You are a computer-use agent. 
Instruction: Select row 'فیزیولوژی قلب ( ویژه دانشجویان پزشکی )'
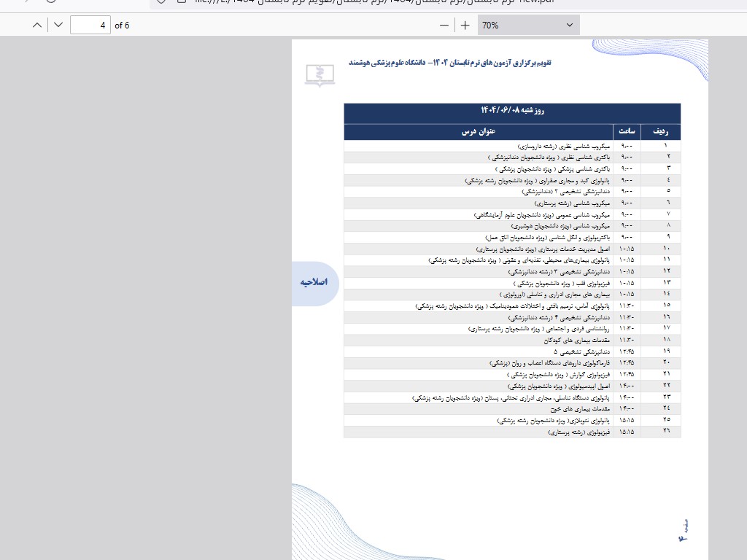pos(512,283)
